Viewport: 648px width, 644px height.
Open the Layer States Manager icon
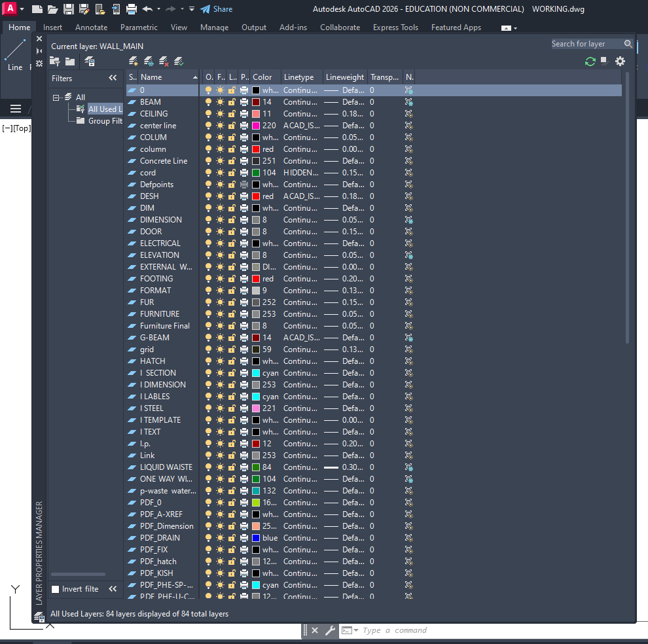pyautogui.click(x=90, y=62)
